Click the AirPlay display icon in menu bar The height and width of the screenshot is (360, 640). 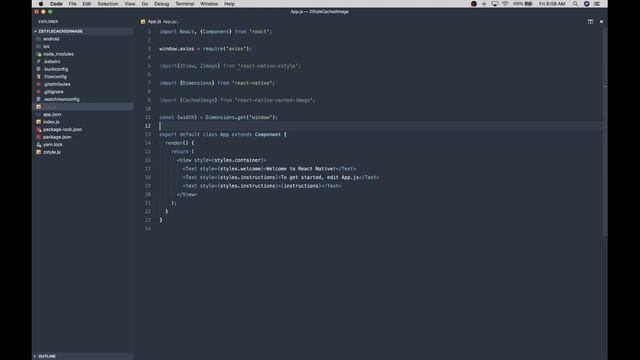pyautogui.click(x=494, y=4)
